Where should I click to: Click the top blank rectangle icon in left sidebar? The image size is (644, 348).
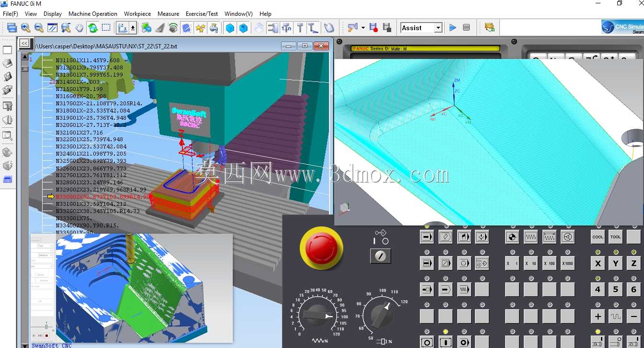tap(7, 50)
